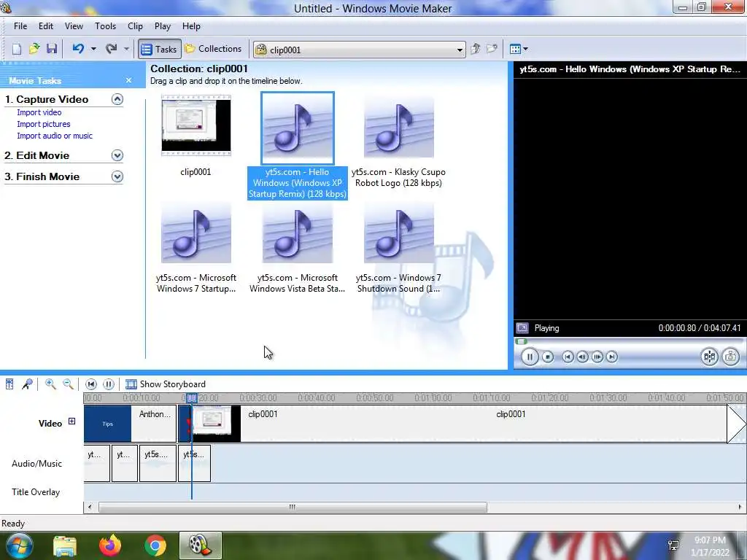Click the monitor Back button
Viewport: 747px width, 560px height.
tap(568, 357)
